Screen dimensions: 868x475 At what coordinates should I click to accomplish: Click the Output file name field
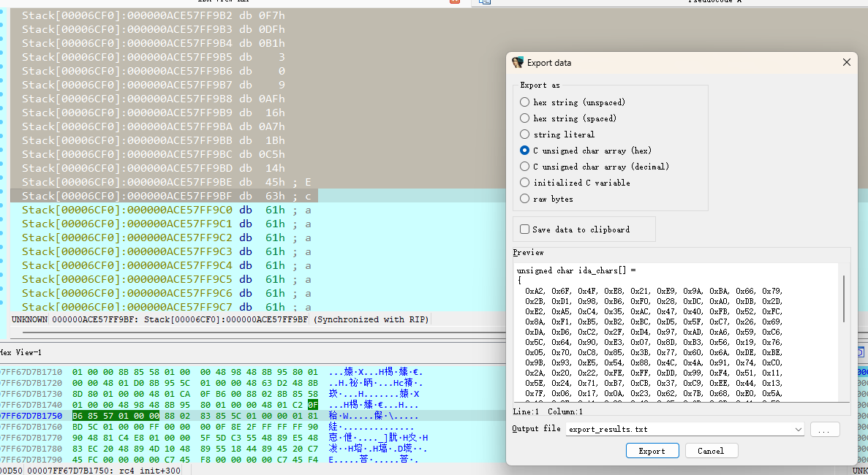pyautogui.click(x=679, y=429)
